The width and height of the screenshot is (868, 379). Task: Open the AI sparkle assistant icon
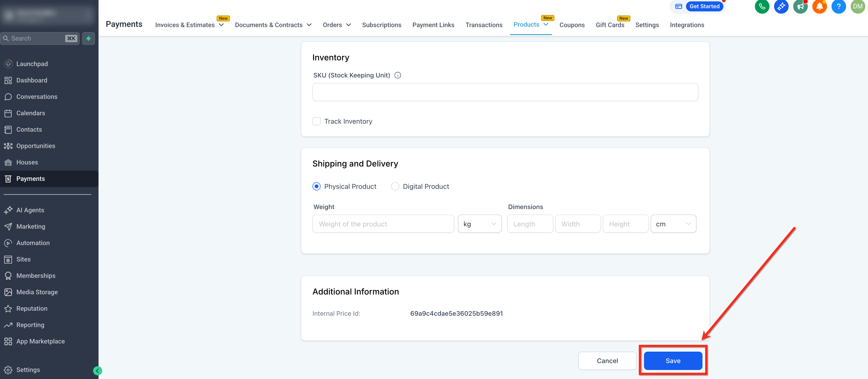pyautogui.click(x=781, y=6)
